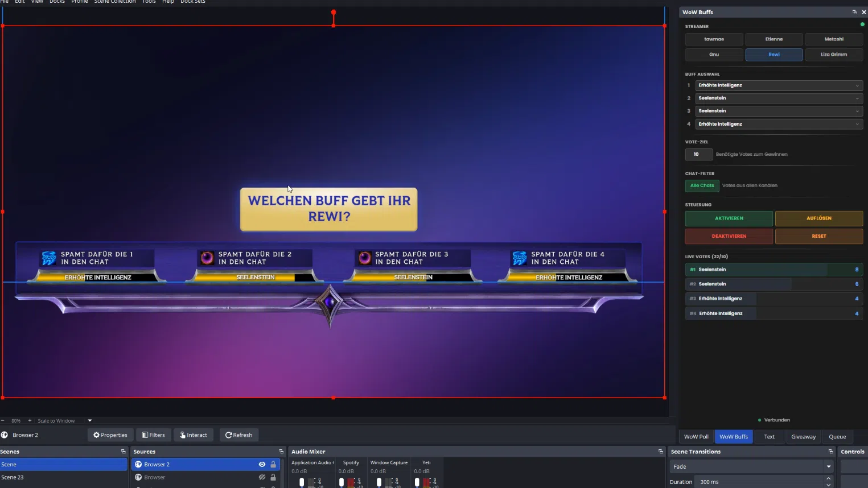Viewport: 868px width, 488px height.
Task: Pop out the Sources dock
Action: pos(281,452)
